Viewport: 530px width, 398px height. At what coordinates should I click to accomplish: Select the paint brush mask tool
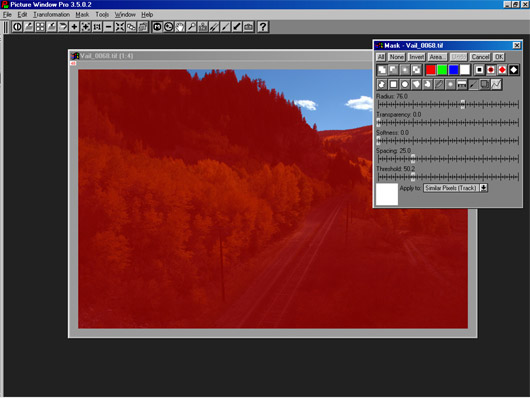pyautogui.click(x=474, y=84)
